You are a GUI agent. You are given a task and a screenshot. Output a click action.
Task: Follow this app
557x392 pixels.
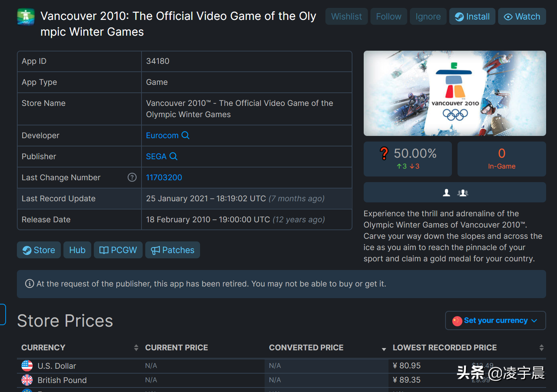pyautogui.click(x=388, y=17)
